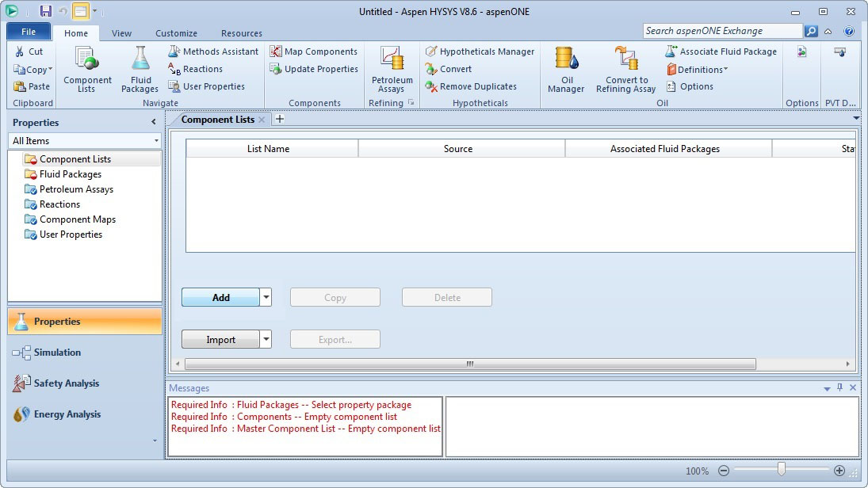Open the Oil Manager tool
This screenshot has height=488, width=868.
click(566, 70)
